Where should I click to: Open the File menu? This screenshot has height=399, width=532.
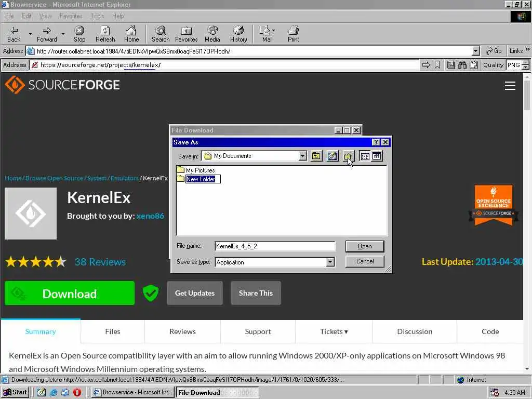click(x=9, y=16)
